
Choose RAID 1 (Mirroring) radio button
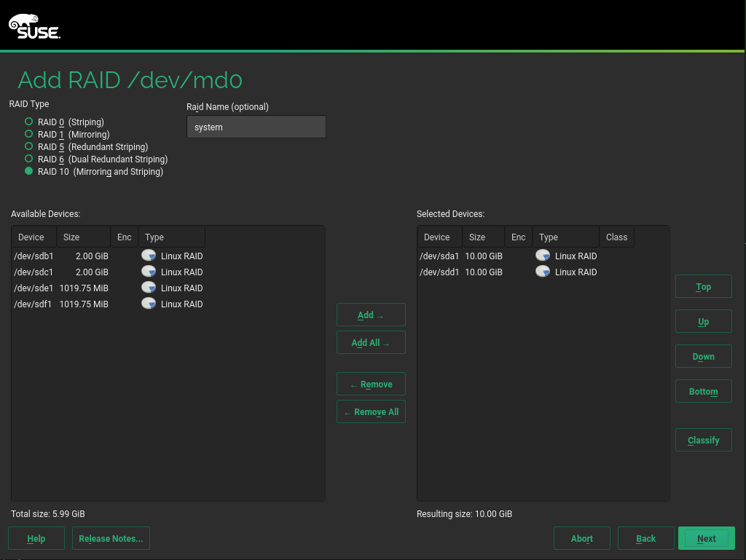coord(29,134)
